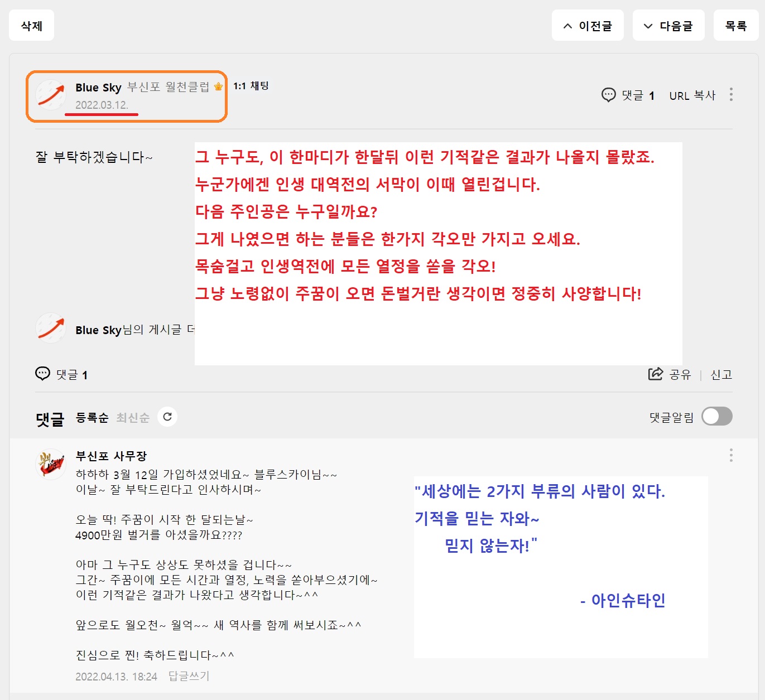The width and height of the screenshot is (765, 700).
Task: Click the 공유 share icon
Action: [x=656, y=374]
